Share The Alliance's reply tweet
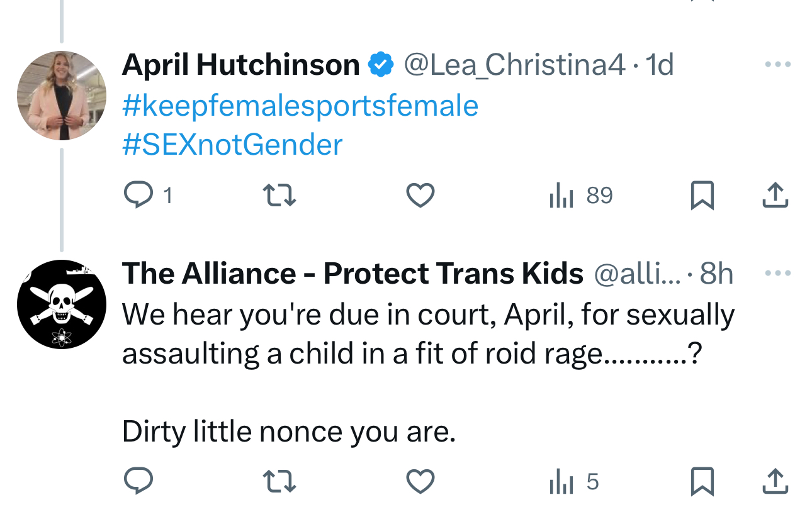The width and height of the screenshot is (812, 512). coord(775,482)
